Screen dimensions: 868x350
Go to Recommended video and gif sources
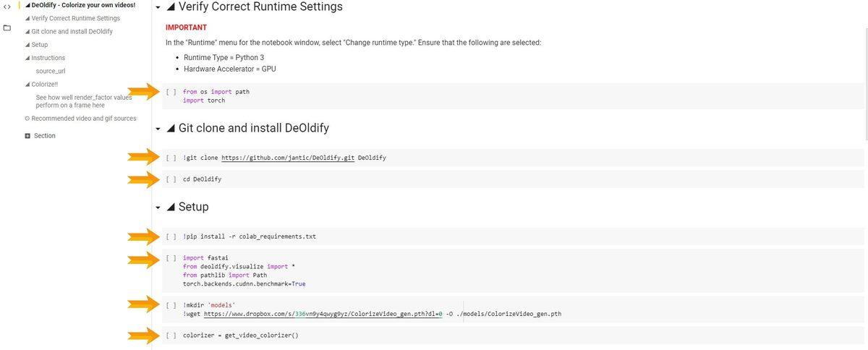point(83,119)
